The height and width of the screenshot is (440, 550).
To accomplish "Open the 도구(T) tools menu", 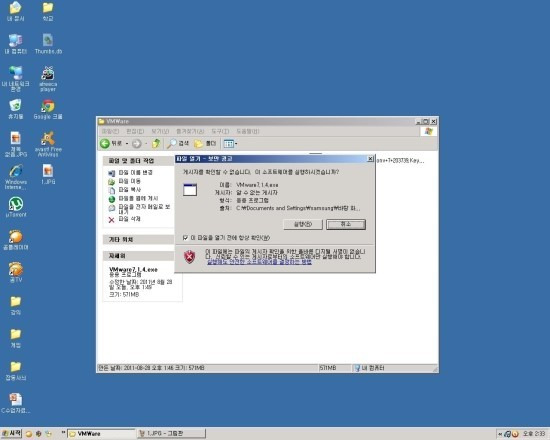I will tap(220, 131).
